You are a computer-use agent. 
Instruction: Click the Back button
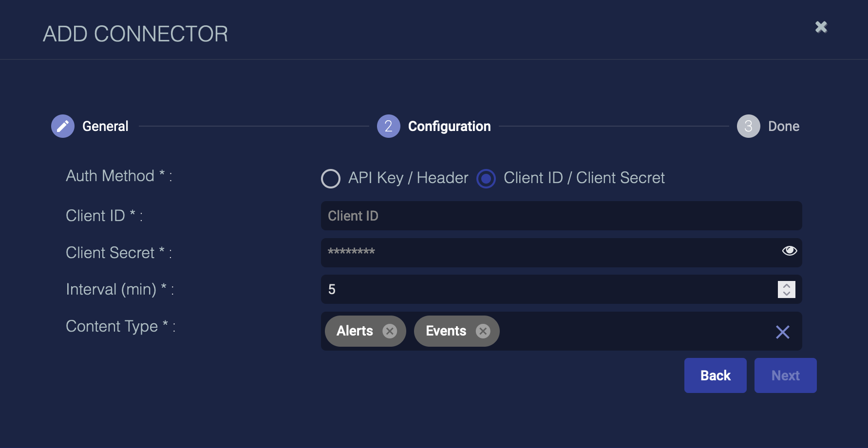715,375
